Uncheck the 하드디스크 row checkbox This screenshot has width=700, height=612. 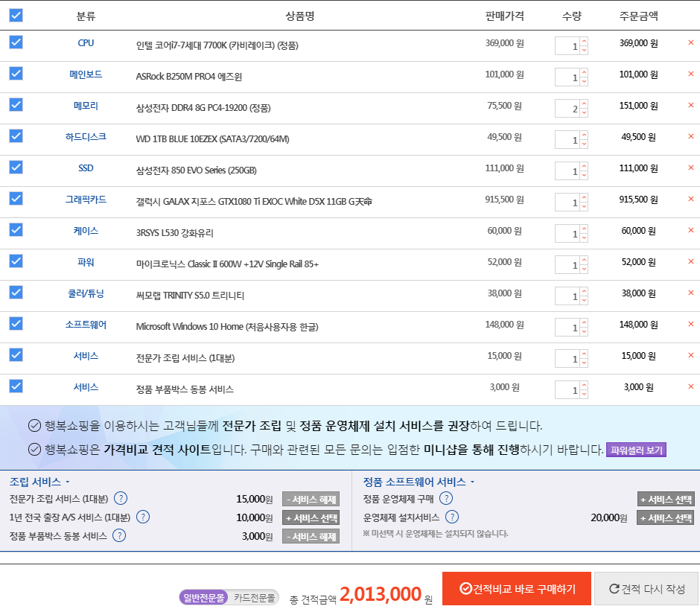[16, 136]
